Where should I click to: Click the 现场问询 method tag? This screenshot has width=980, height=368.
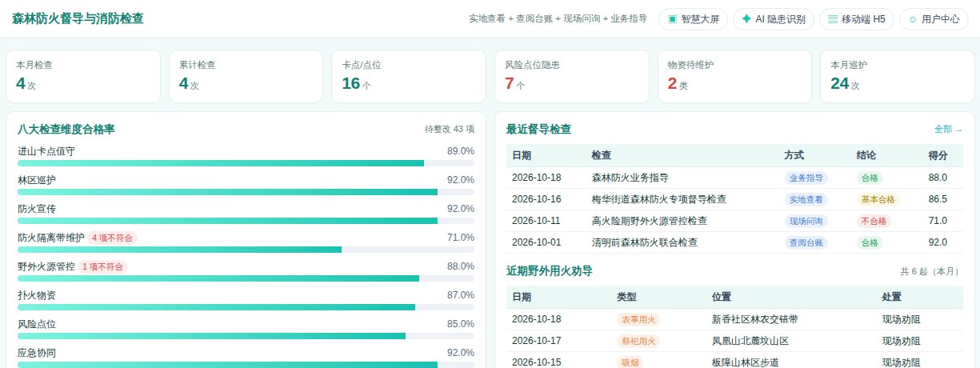click(x=806, y=221)
